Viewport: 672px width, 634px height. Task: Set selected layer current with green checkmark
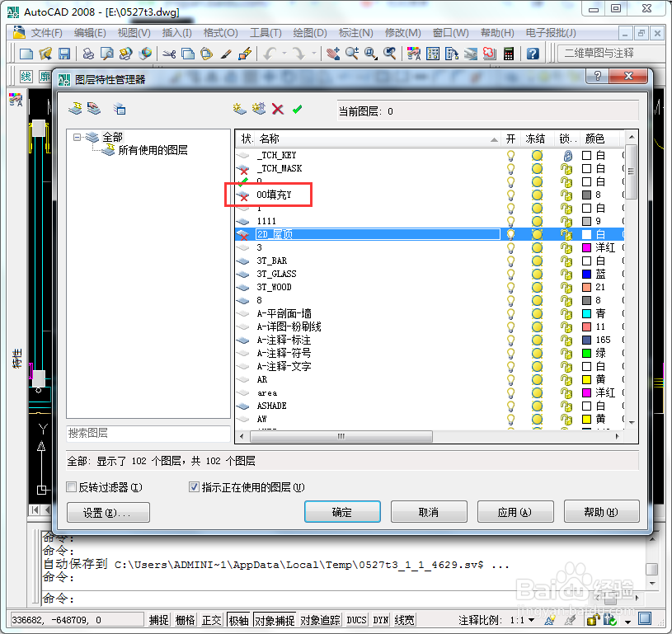(x=298, y=108)
